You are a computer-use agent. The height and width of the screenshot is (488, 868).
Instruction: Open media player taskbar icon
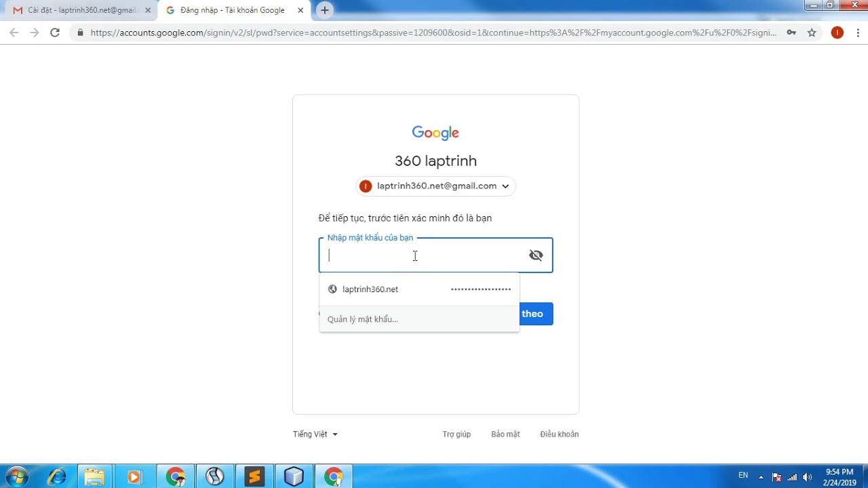134,477
